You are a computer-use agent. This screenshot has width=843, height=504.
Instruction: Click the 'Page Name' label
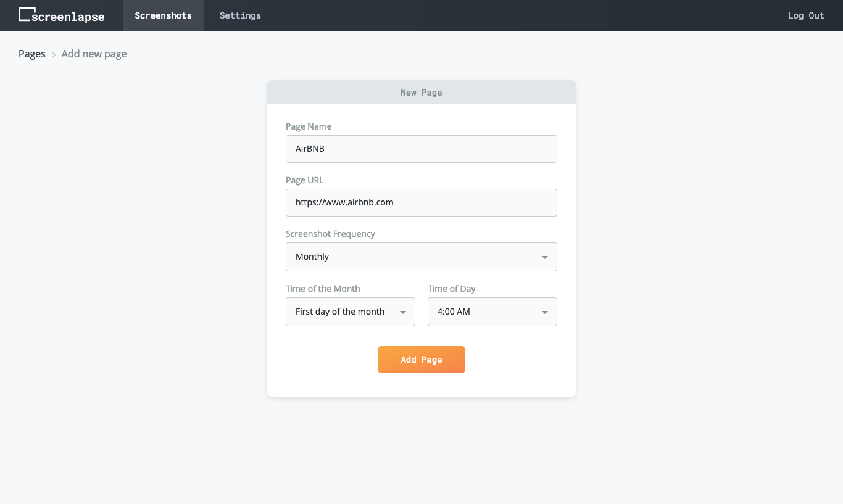point(309,126)
